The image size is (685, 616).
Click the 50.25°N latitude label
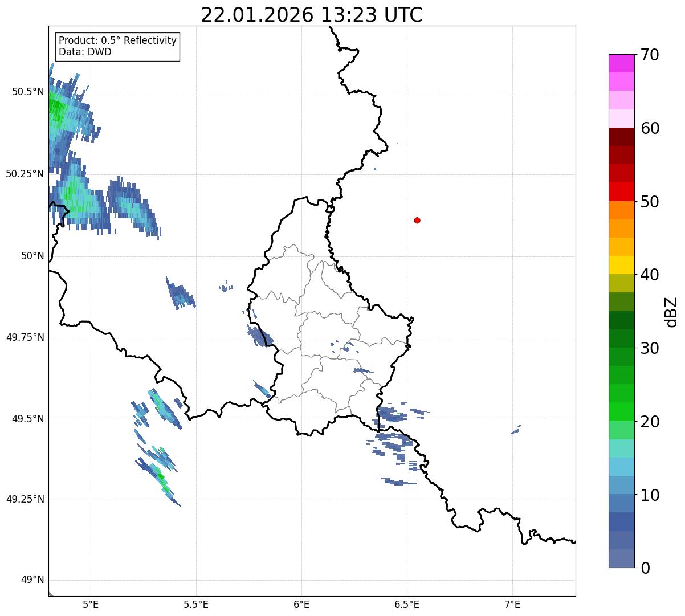coord(25,174)
